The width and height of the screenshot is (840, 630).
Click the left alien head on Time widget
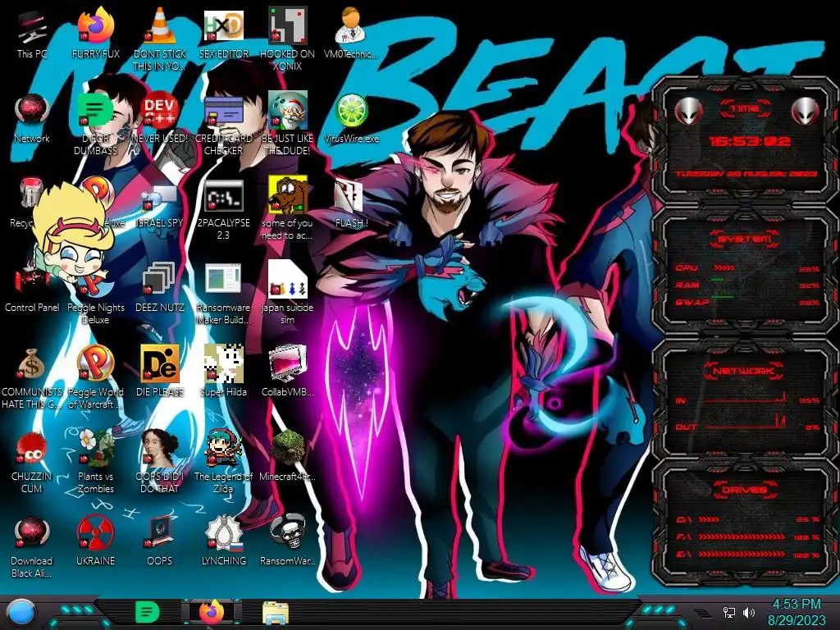[x=689, y=112]
